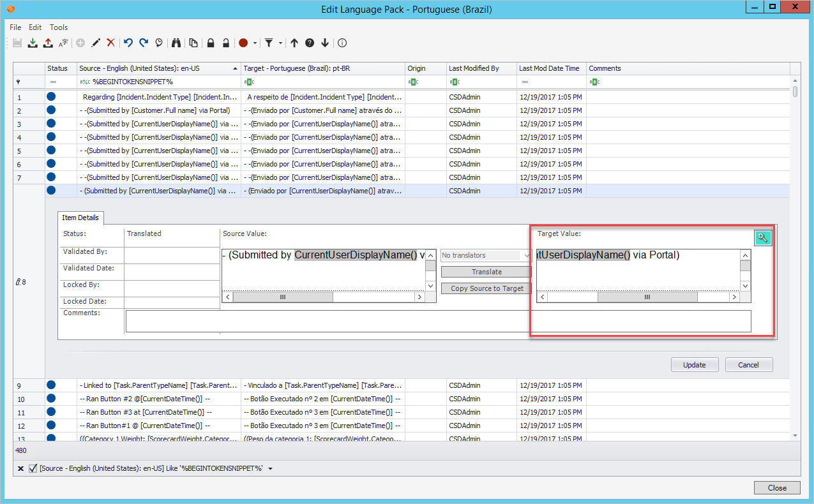
Task: Click the Status column header
Action: 61,68
